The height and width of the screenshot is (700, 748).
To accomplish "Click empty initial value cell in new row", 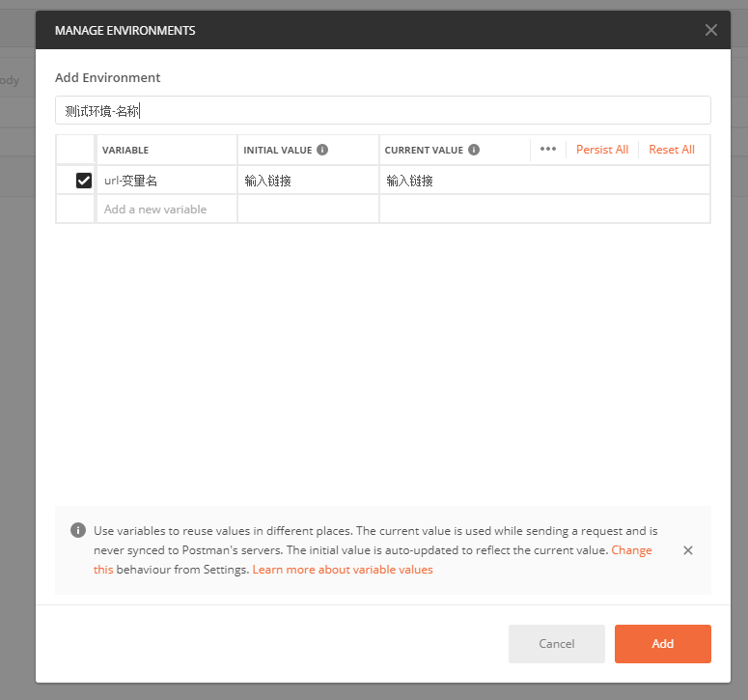I will (x=308, y=210).
